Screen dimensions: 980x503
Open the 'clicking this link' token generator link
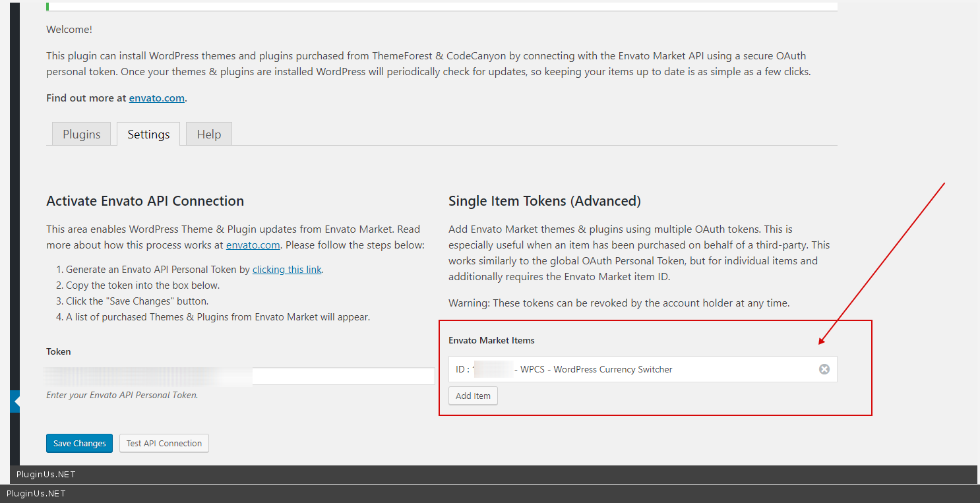pyautogui.click(x=287, y=270)
